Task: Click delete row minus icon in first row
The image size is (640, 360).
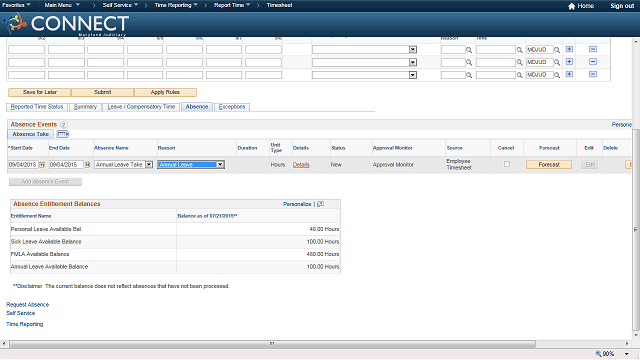Action: coord(593,49)
